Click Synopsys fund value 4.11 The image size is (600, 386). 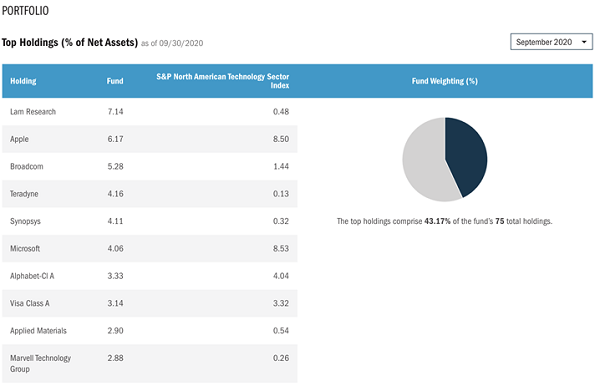tap(115, 221)
